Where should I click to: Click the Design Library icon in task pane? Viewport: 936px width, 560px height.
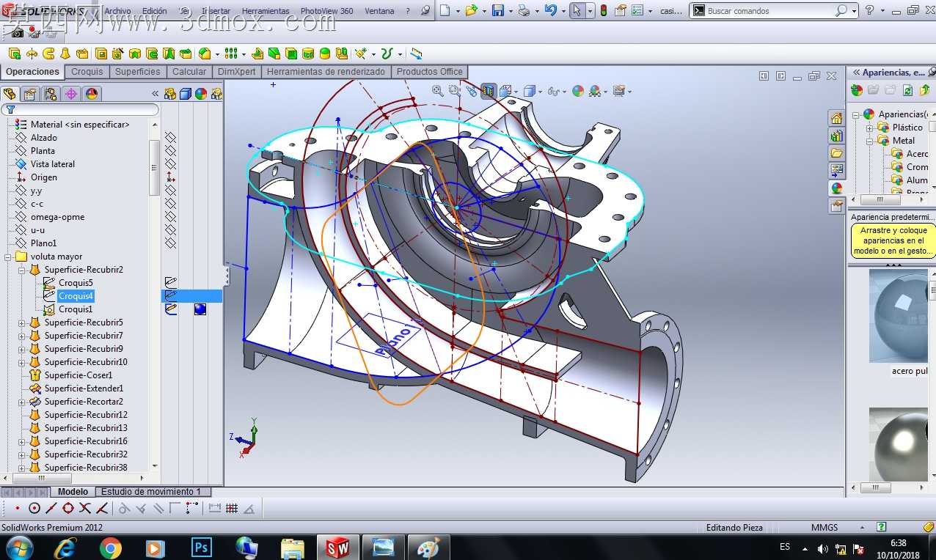[x=837, y=136]
